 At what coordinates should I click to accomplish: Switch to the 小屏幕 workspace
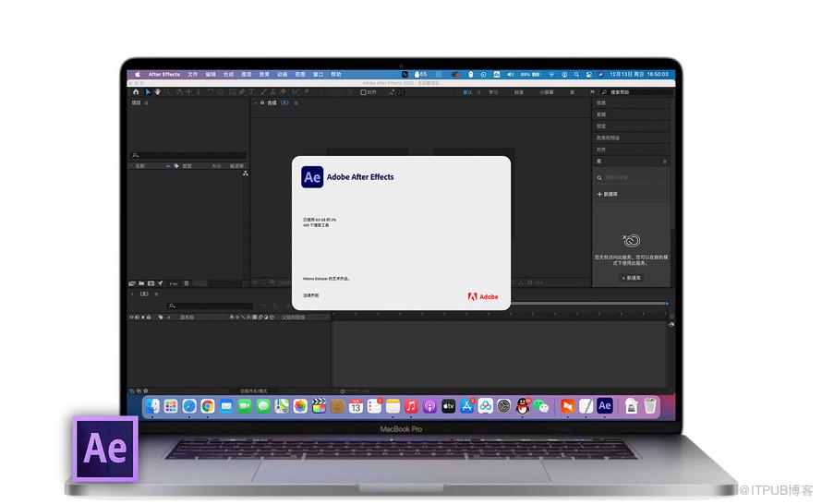click(546, 92)
